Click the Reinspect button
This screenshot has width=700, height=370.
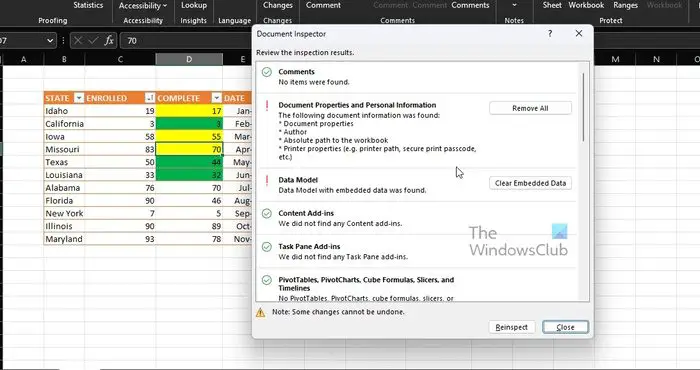pyautogui.click(x=512, y=327)
